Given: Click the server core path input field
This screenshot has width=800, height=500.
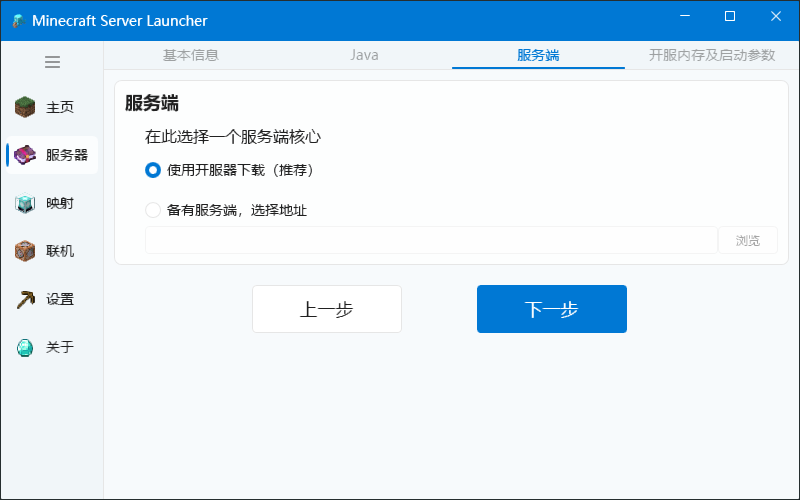Looking at the screenshot, I should (x=431, y=240).
